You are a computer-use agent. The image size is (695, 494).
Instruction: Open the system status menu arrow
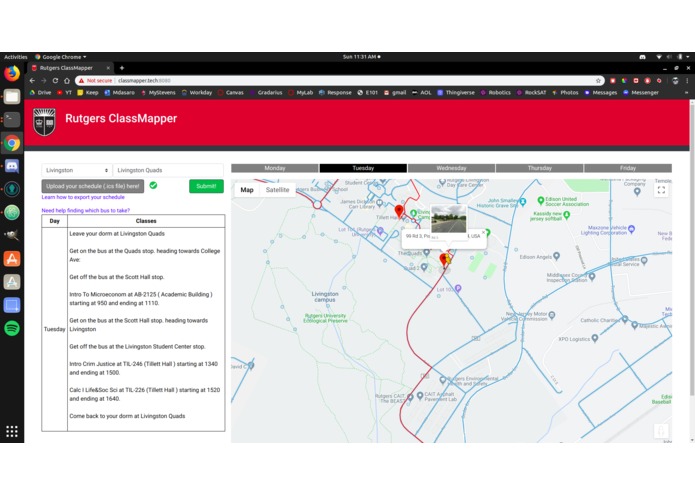pos(687,57)
